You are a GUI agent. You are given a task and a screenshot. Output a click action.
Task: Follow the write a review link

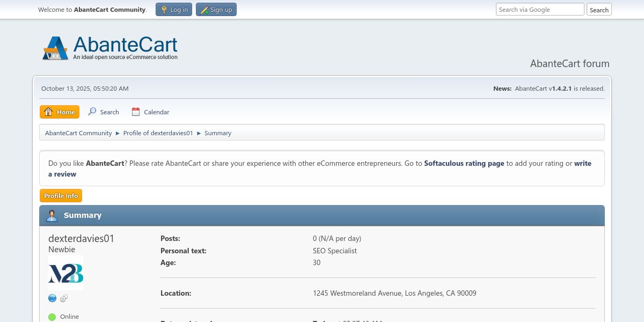click(320, 169)
